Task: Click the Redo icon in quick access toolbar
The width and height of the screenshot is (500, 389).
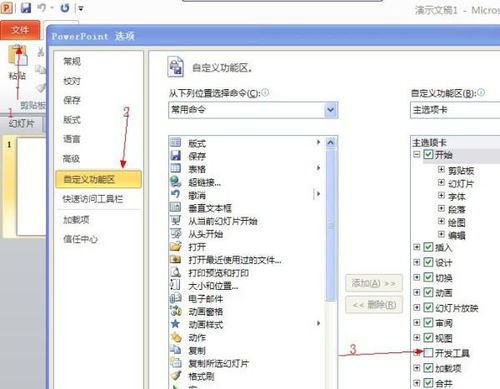Action: (65, 8)
